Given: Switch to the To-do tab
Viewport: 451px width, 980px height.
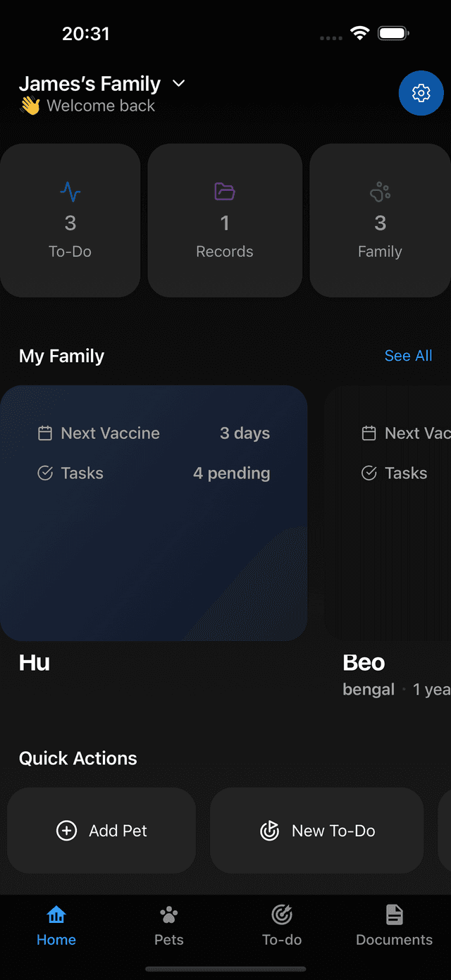Looking at the screenshot, I should [282, 925].
